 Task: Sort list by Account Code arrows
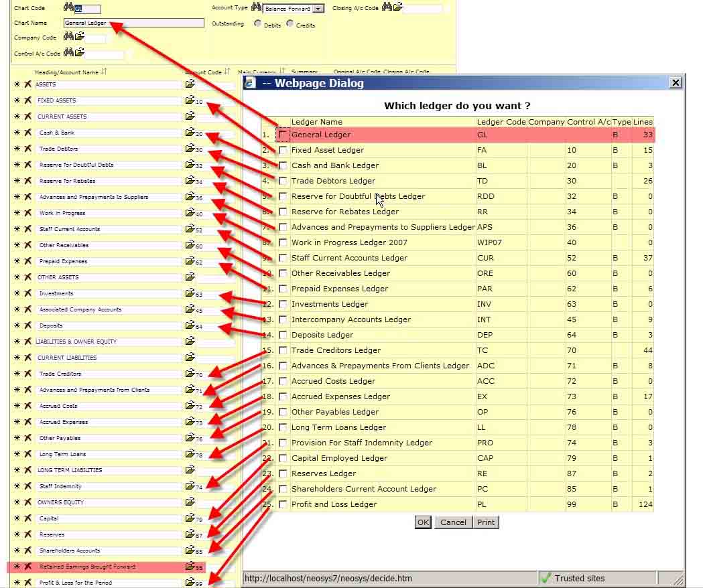pyautogui.click(x=227, y=72)
